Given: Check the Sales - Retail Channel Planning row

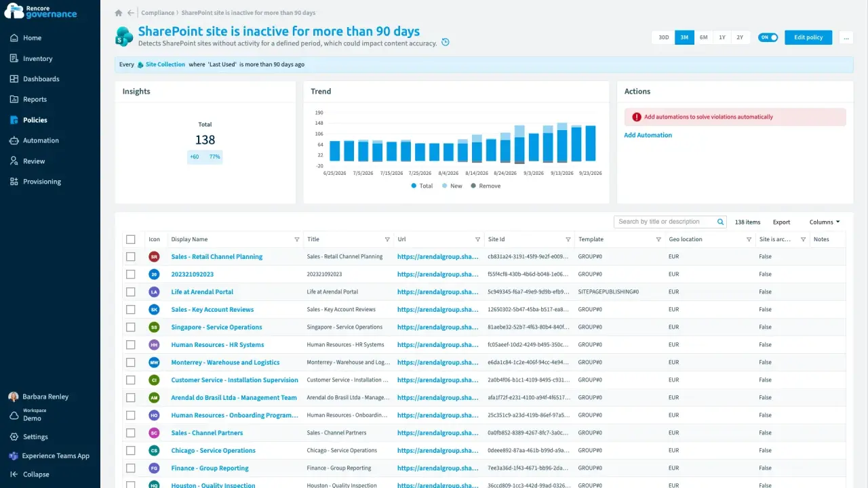Looking at the screenshot, I should 131,257.
